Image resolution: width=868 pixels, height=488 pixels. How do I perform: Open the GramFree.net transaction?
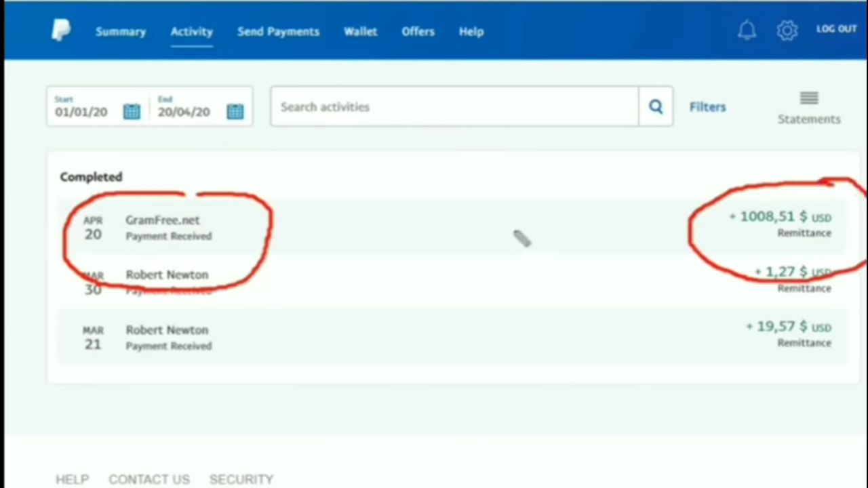tap(452, 226)
